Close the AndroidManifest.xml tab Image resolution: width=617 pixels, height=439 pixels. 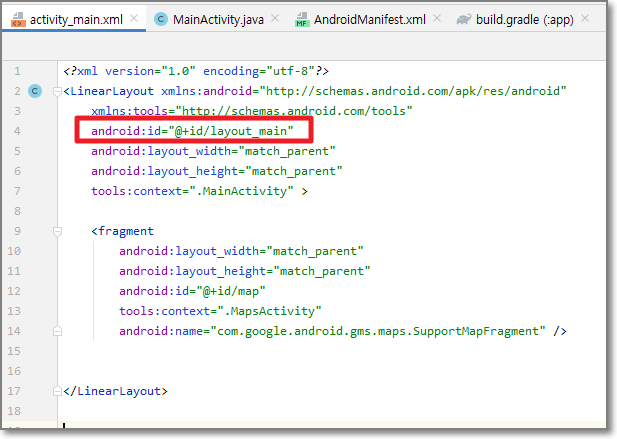(437, 18)
